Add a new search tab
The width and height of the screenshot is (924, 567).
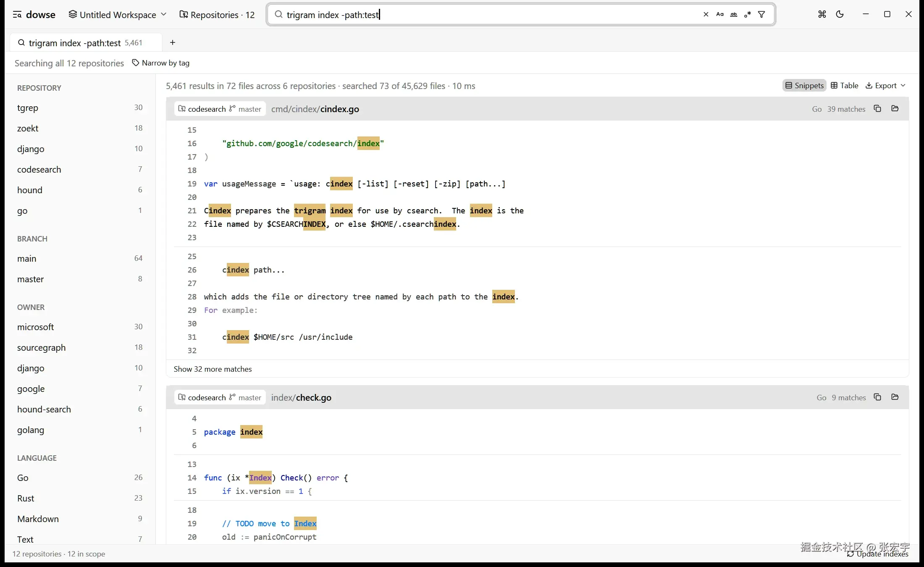point(173,42)
